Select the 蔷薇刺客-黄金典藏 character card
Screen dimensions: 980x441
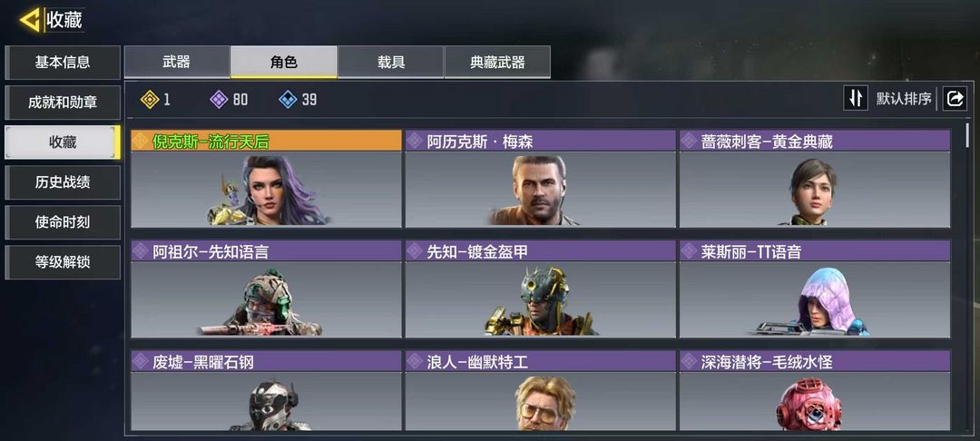815,179
